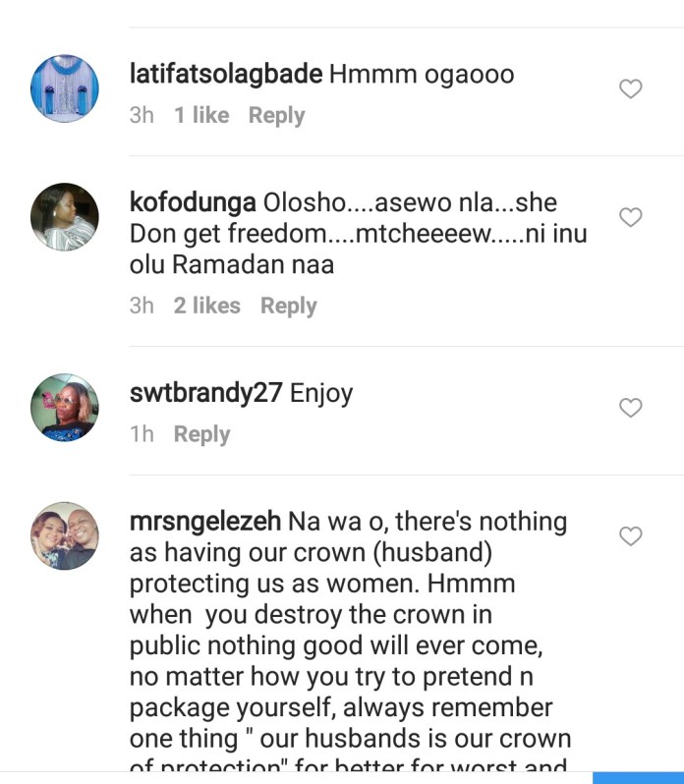The height and width of the screenshot is (784, 684).
Task: Select the 3h timestamp under kofodunga's comment
Action: click(x=142, y=307)
